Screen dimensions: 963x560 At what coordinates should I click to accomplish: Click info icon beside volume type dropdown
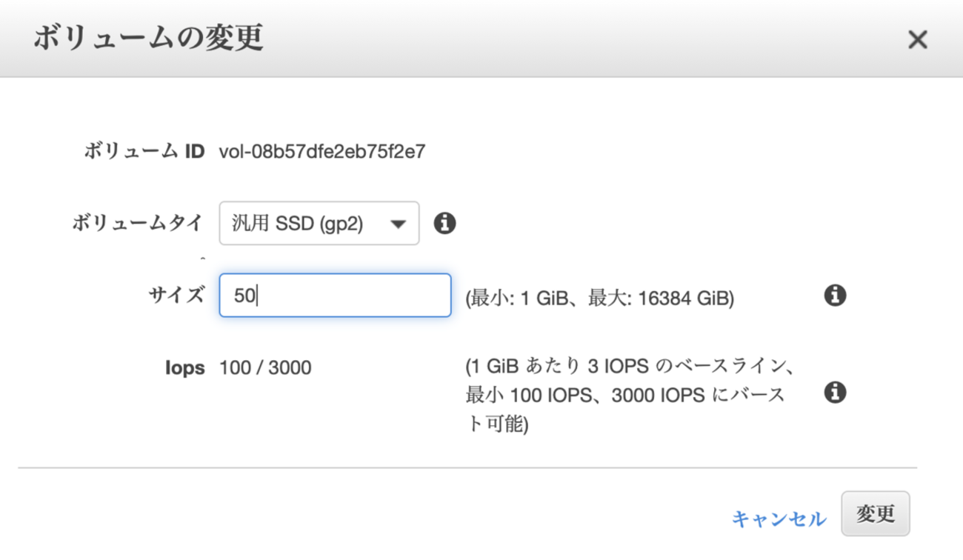(x=444, y=223)
